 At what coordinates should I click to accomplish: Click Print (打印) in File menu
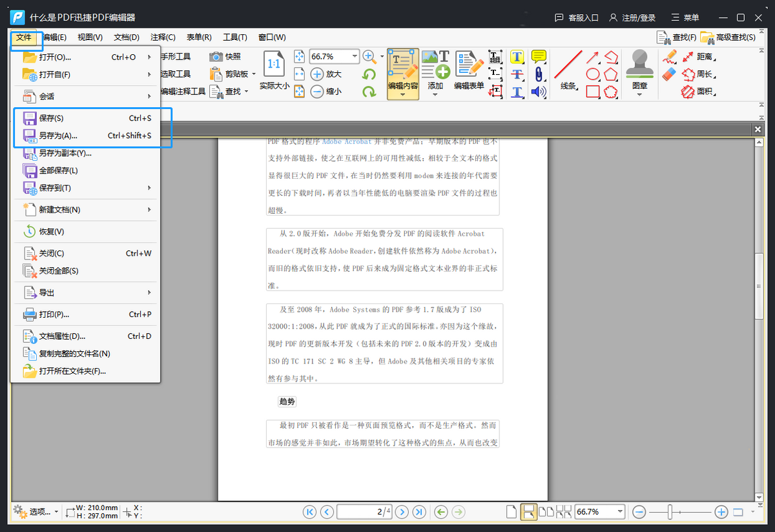coord(85,314)
